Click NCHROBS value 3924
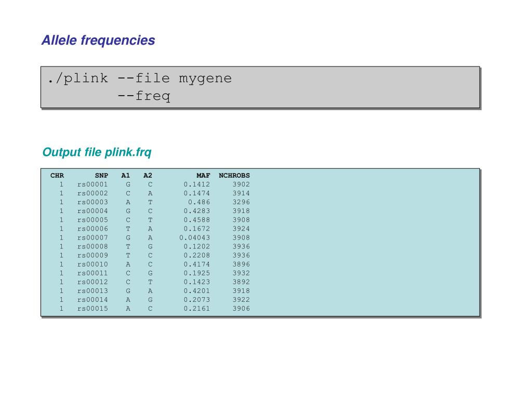The width and height of the screenshot is (532, 399). [x=241, y=229]
